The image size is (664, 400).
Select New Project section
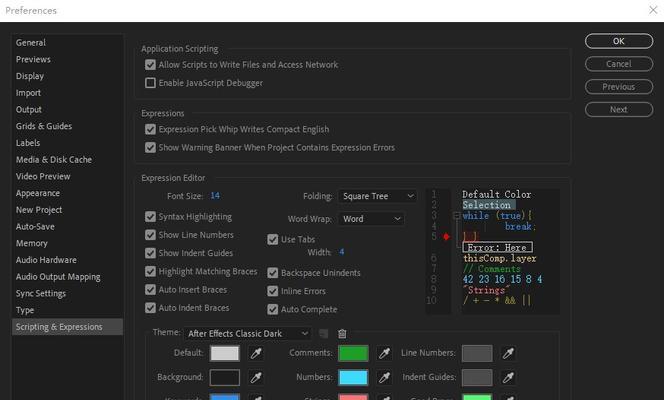point(39,210)
